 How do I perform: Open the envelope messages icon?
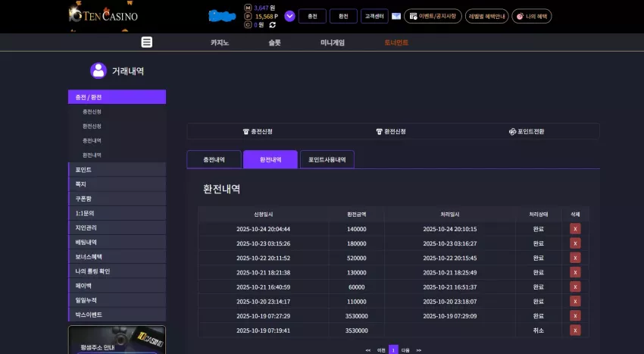[x=396, y=16]
